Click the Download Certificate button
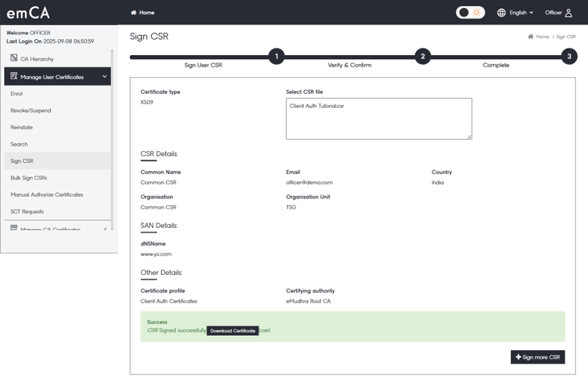 (233, 331)
